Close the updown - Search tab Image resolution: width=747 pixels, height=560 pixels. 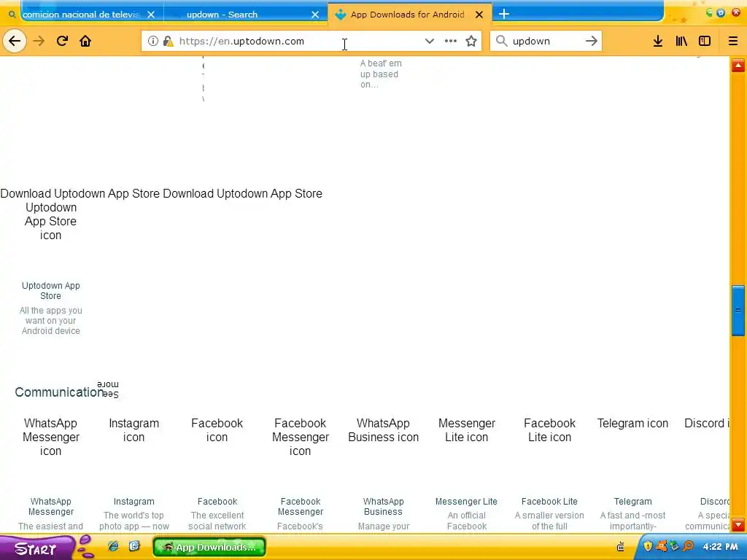(x=315, y=15)
